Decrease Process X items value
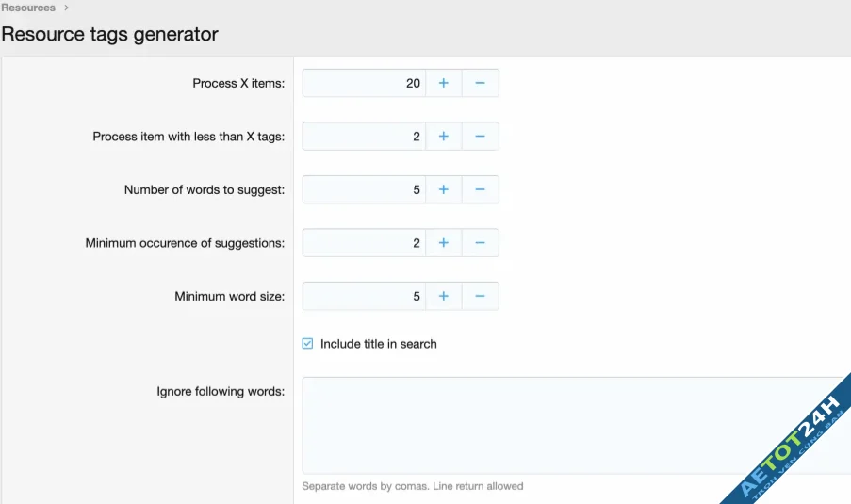 (x=480, y=83)
